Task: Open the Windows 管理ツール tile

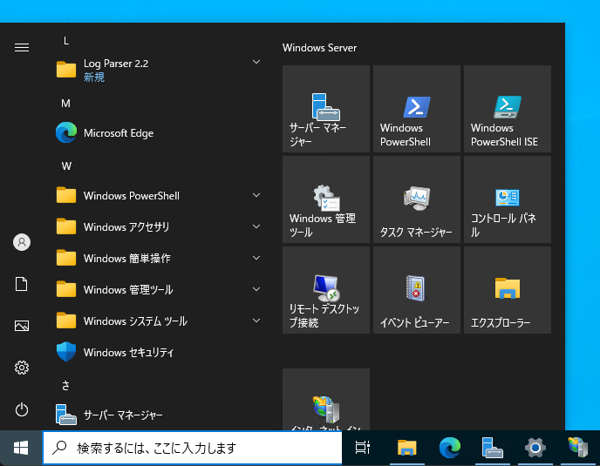Action: (x=326, y=199)
